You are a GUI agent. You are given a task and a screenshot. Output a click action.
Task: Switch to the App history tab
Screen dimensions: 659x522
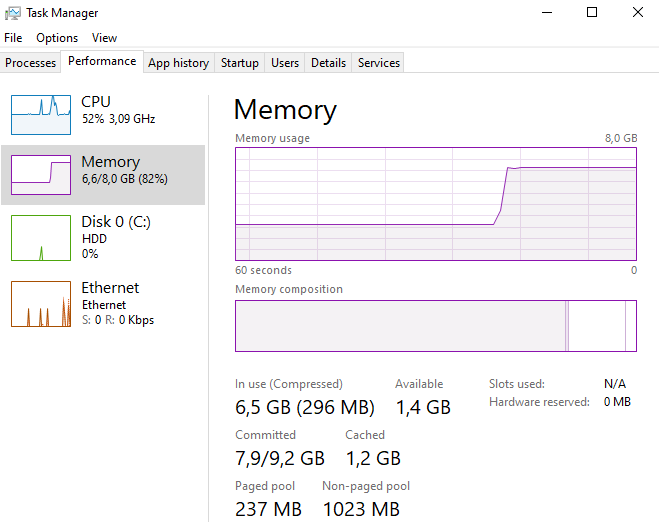178,63
